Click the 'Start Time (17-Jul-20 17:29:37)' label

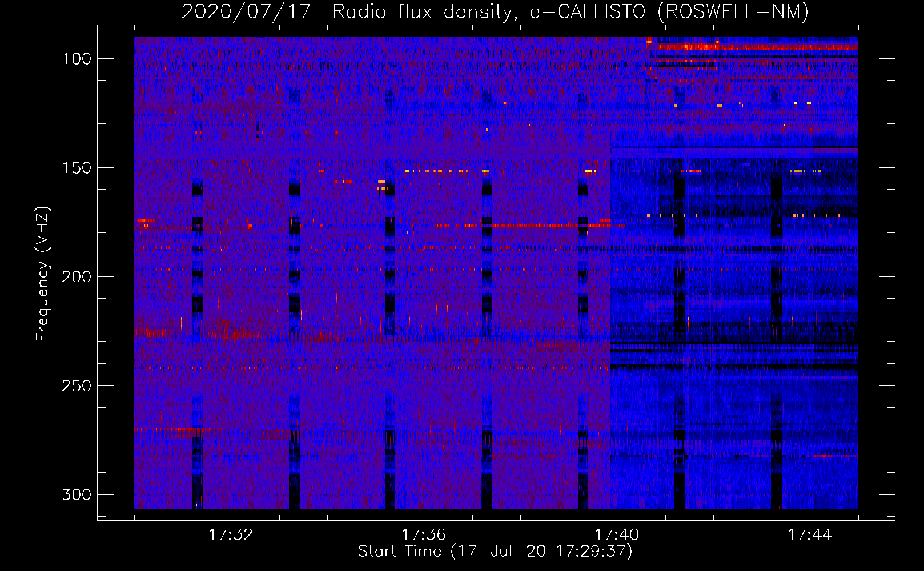(x=495, y=552)
